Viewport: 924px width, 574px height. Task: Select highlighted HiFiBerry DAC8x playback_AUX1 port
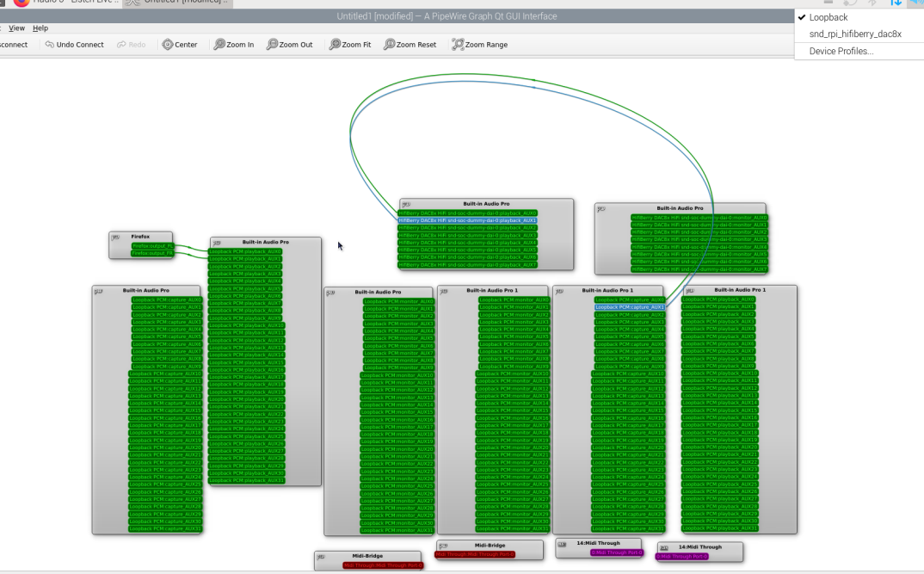pos(467,220)
